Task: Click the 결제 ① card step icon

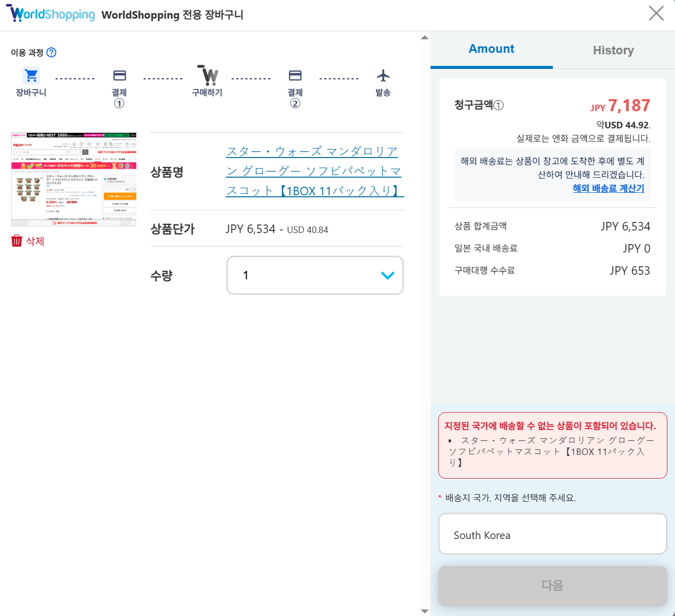Action: pyautogui.click(x=119, y=75)
